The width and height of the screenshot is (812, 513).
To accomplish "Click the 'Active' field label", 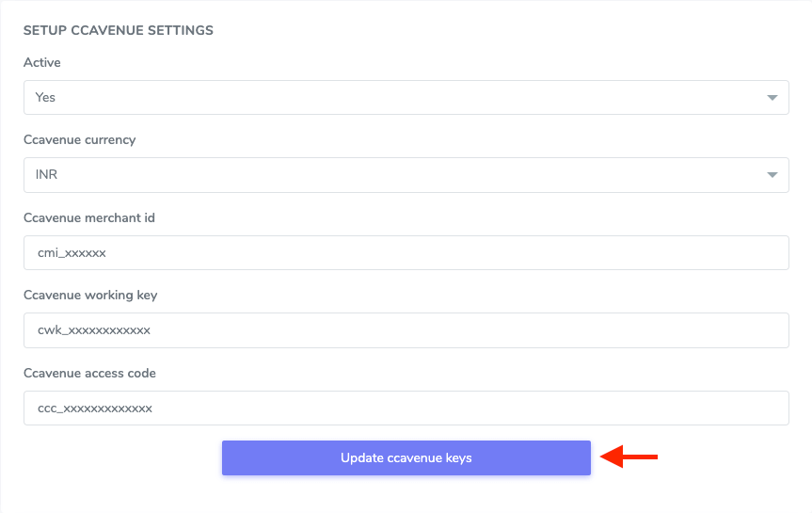I will point(41,63).
